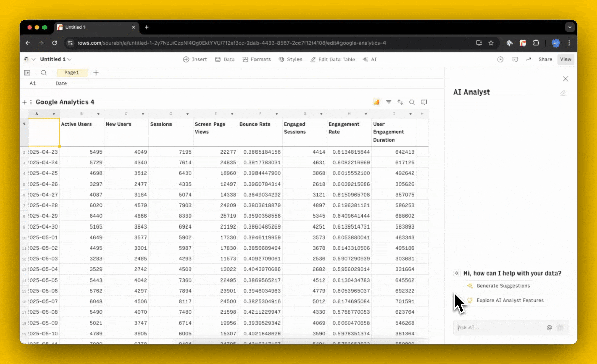Click the trend chart icon beside Share
This screenshot has width=597, height=364.
pyautogui.click(x=529, y=59)
